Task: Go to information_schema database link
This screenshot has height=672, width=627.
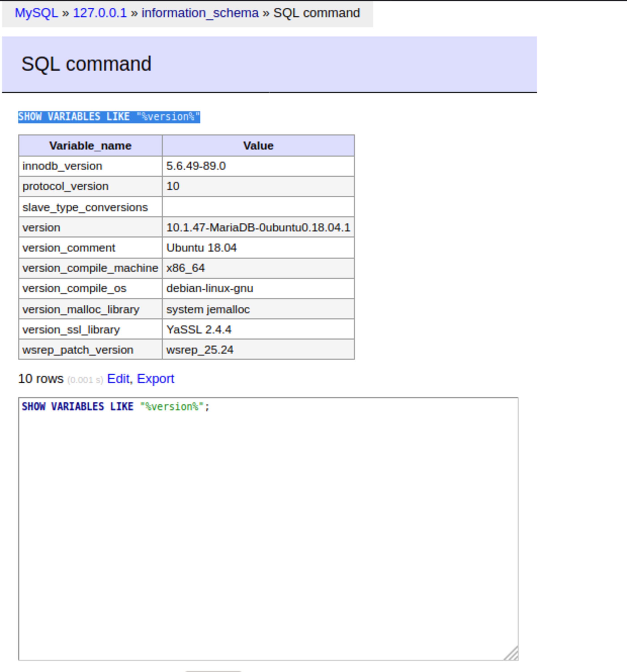Action: tap(200, 13)
